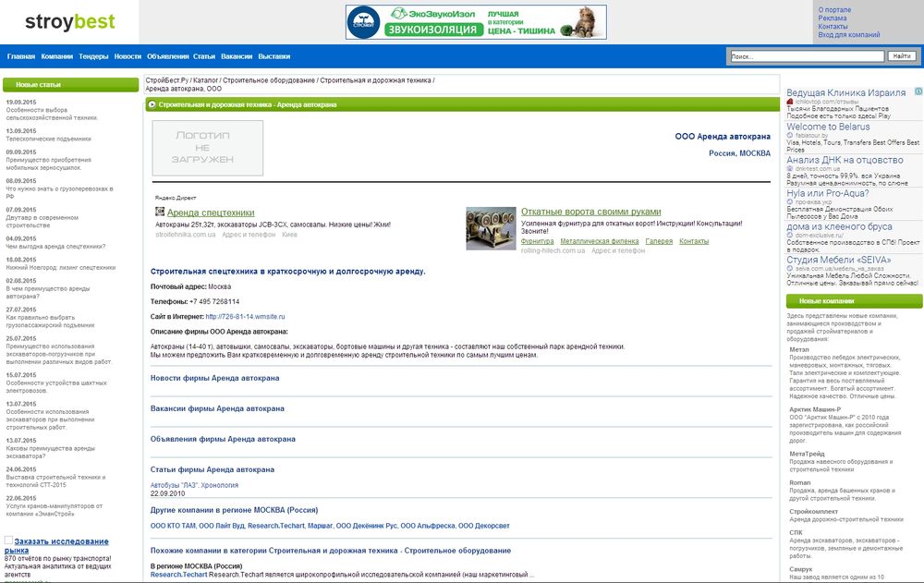Image resolution: width=924 pixels, height=583 pixels.
Task: Select the Новые компании sidebar header
Action: [854, 300]
